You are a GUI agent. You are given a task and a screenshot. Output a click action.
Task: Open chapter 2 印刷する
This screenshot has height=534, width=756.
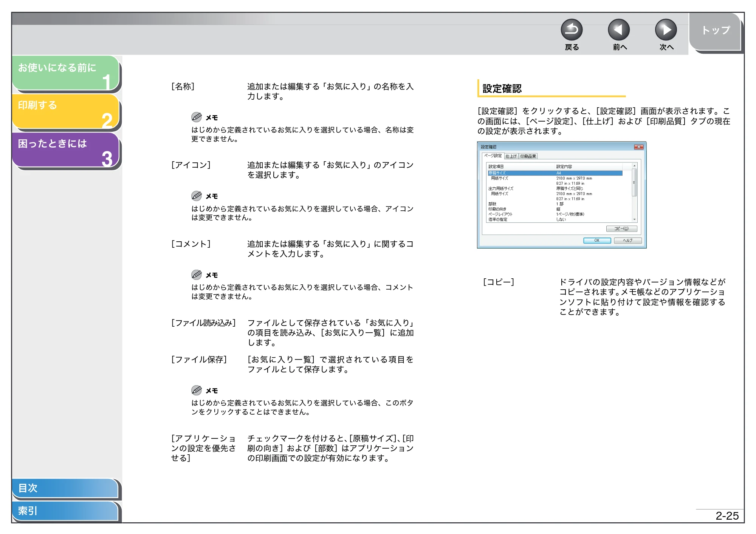66,112
